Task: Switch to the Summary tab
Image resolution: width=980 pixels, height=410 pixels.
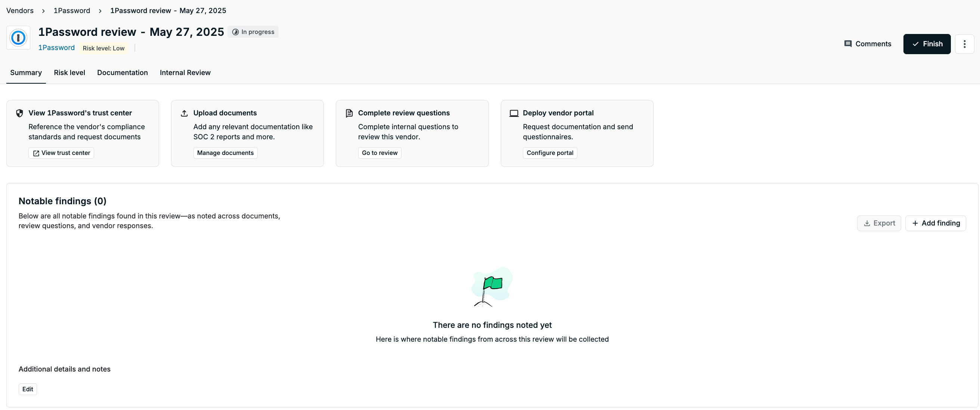Action: pos(26,73)
